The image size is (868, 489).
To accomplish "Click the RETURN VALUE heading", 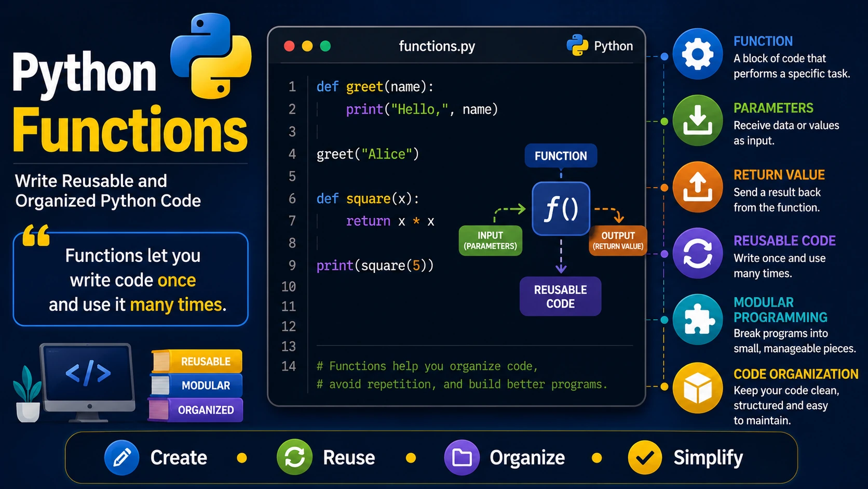I will (x=779, y=175).
